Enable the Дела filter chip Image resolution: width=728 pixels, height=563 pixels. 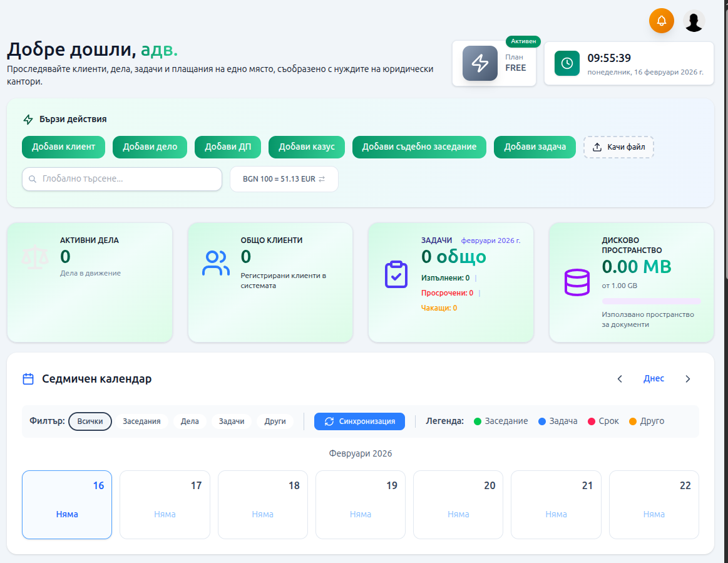tap(190, 421)
